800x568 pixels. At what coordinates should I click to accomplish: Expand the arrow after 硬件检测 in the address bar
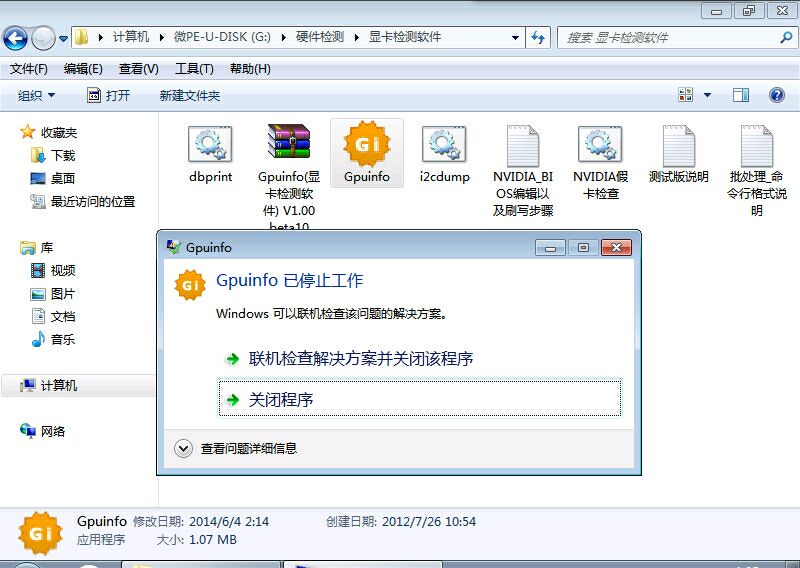[x=356, y=37]
